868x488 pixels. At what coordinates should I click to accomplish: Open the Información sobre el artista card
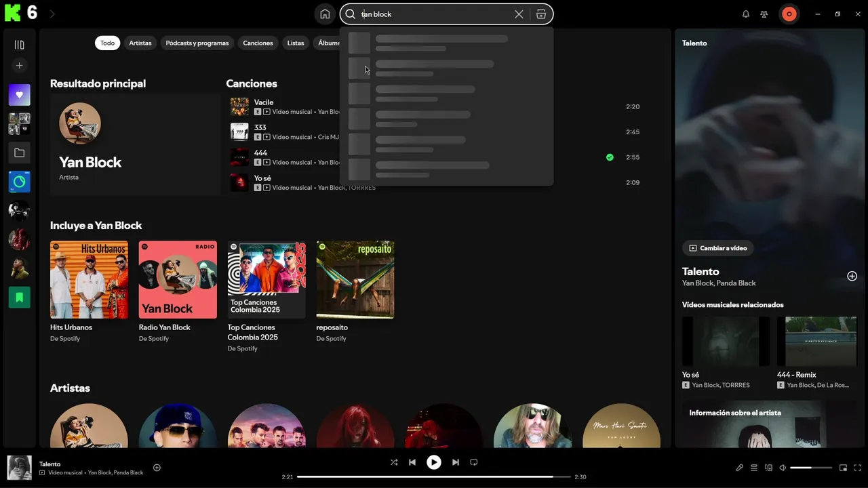click(769, 424)
